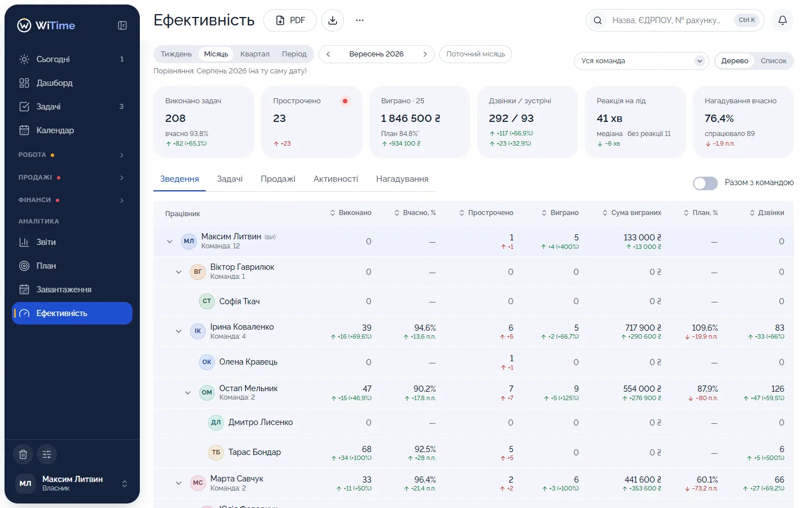The image size is (812, 508).
Task: Expand ПРОДАЖІ sidebar section
Action: coord(72,177)
